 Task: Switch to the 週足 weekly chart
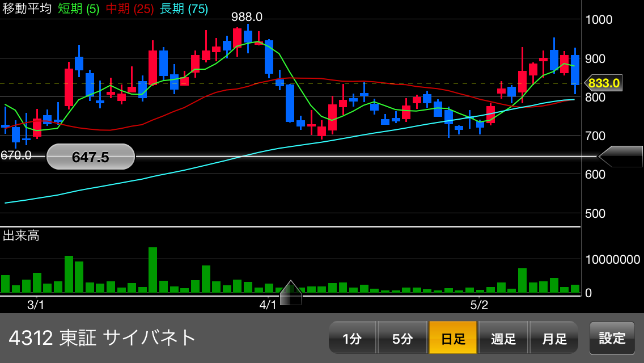click(503, 338)
